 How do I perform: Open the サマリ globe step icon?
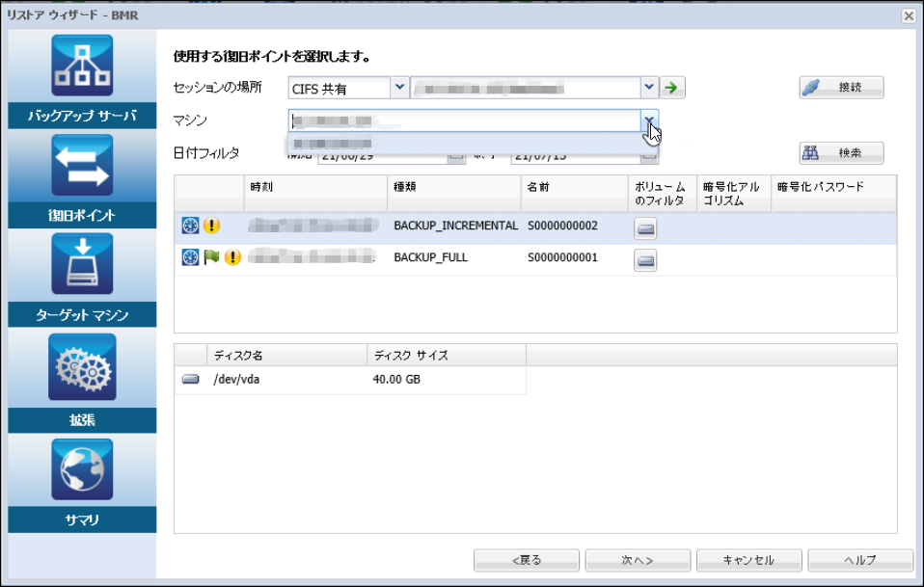tap(82, 469)
